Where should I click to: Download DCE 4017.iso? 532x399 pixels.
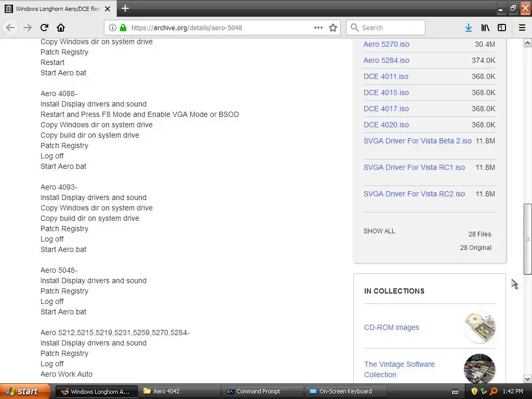(386, 109)
